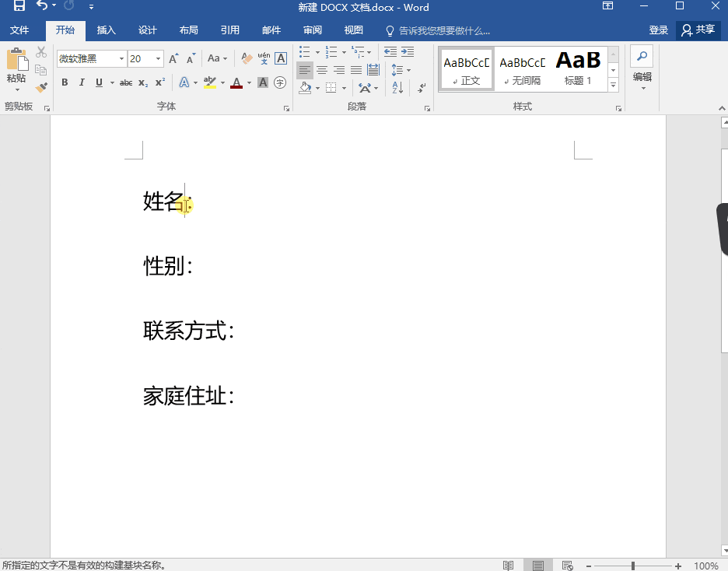Image resolution: width=728 pixels, height=571 pixels.
Task: Toggle center paragraph alignment
Action: point(322,70)
